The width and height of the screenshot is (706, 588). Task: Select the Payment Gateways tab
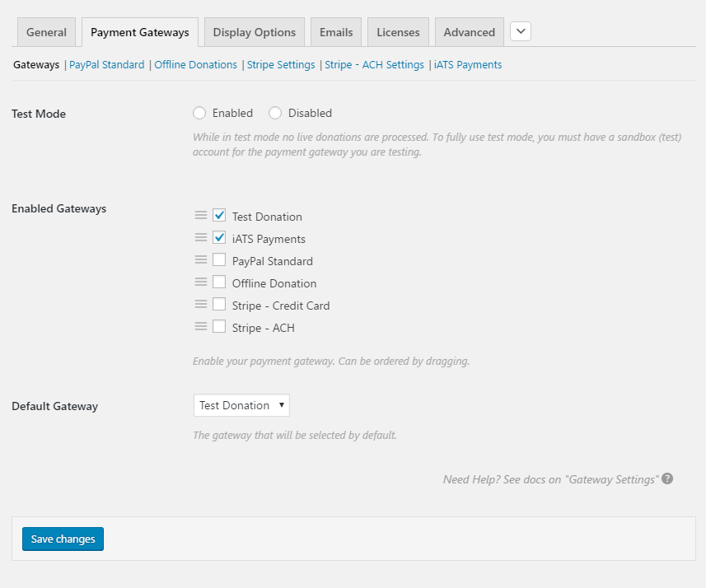(x=140, y=32)
